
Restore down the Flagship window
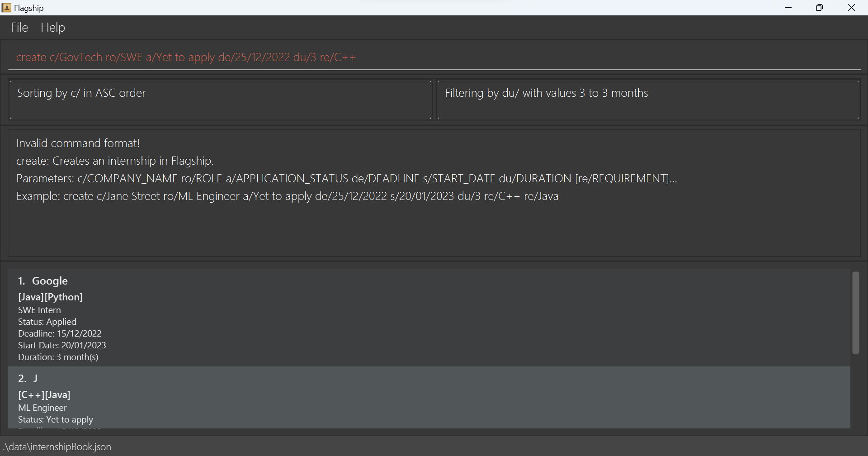point(819,8)
